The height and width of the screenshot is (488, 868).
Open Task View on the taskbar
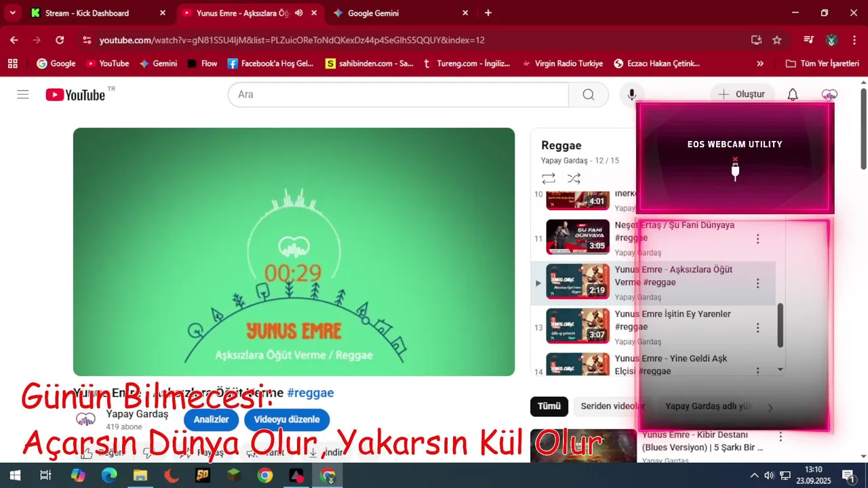tap(45, 475)
